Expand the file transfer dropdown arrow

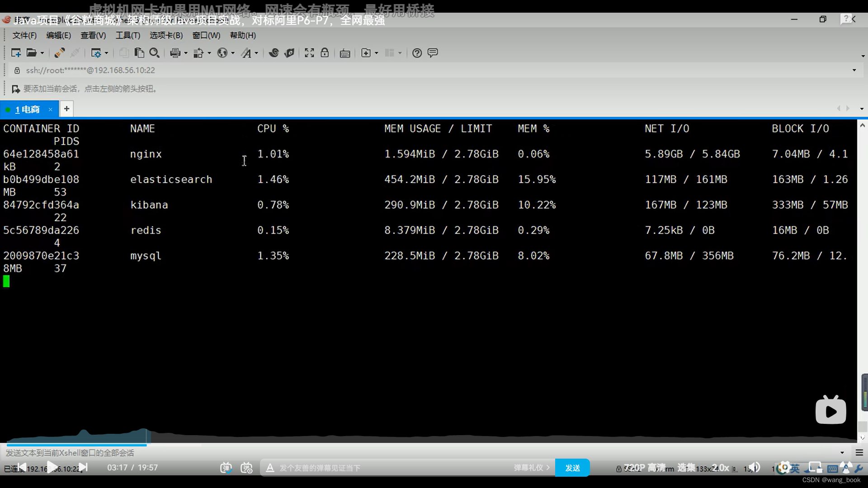(x=209, y=53)
